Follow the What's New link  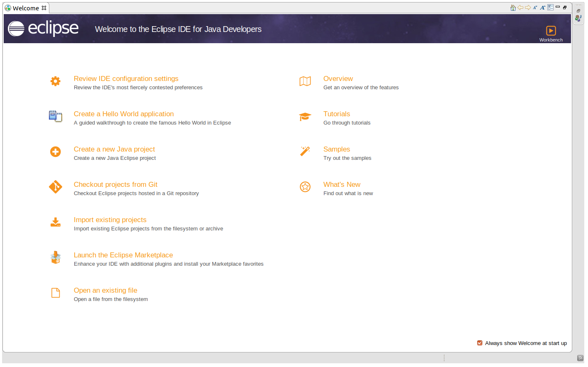tap(342, 185)
